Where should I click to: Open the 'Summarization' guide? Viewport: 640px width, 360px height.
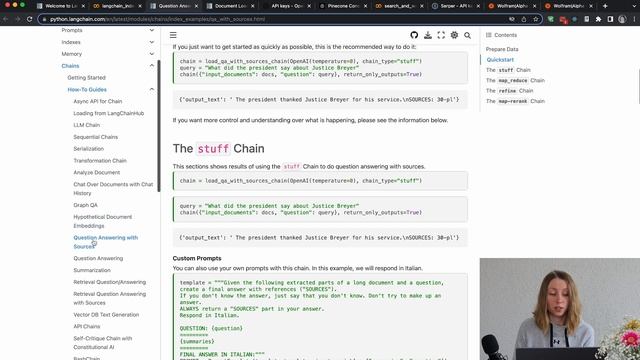click(92, 270)
